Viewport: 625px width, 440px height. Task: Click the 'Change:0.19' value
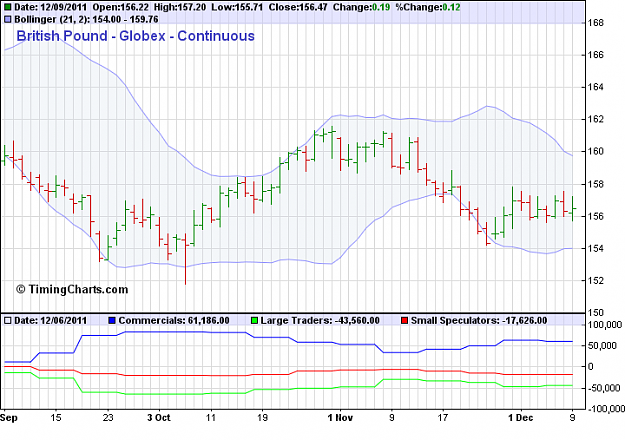click(361, 7)
